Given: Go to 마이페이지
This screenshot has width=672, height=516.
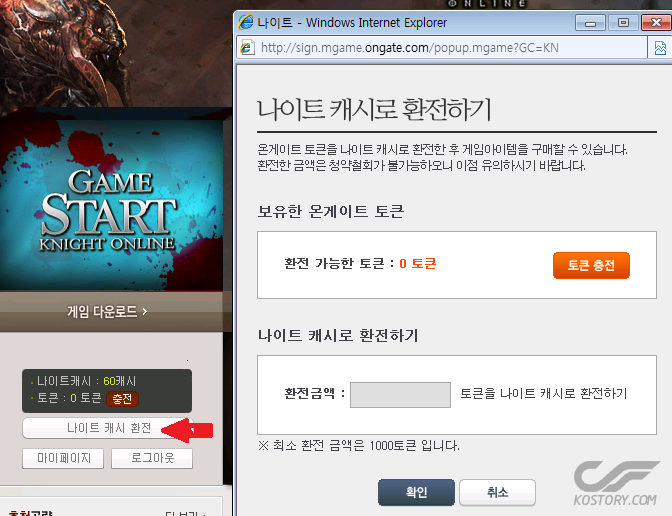Looking at the screenshot, I should pos(63,458).
